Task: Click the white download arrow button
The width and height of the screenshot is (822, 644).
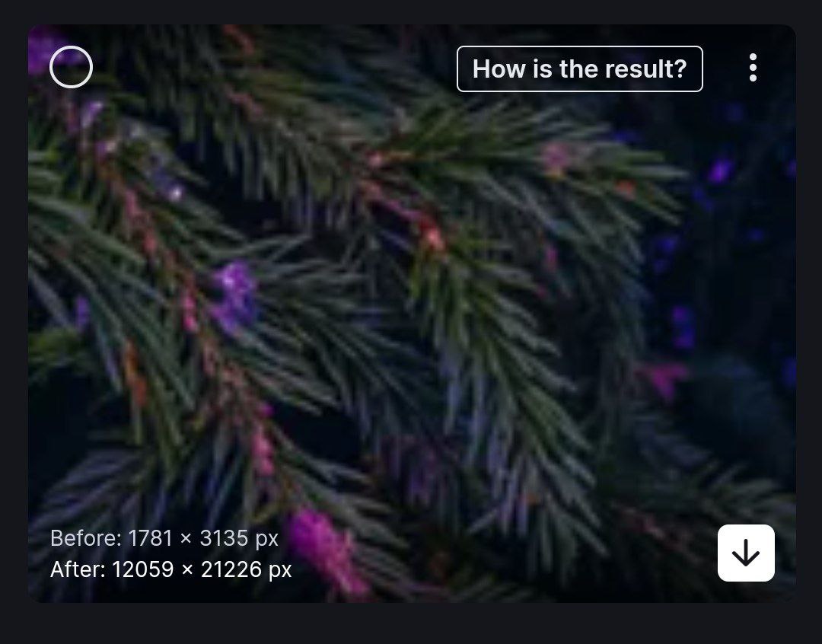Action: tap(746, 553)
